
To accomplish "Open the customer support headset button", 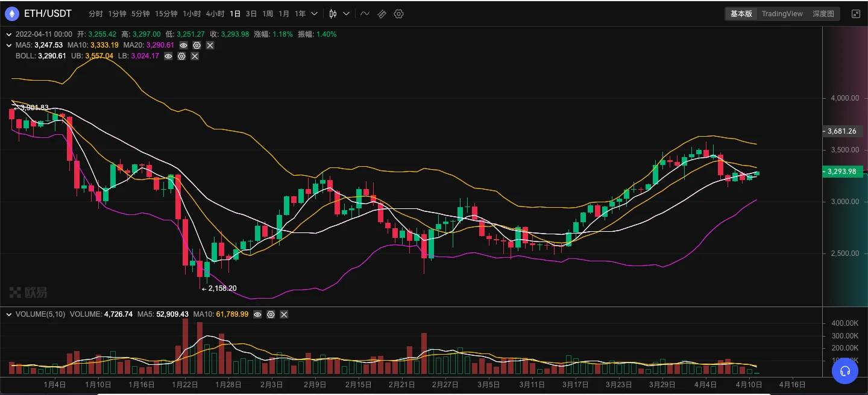I will click(844, 370).
